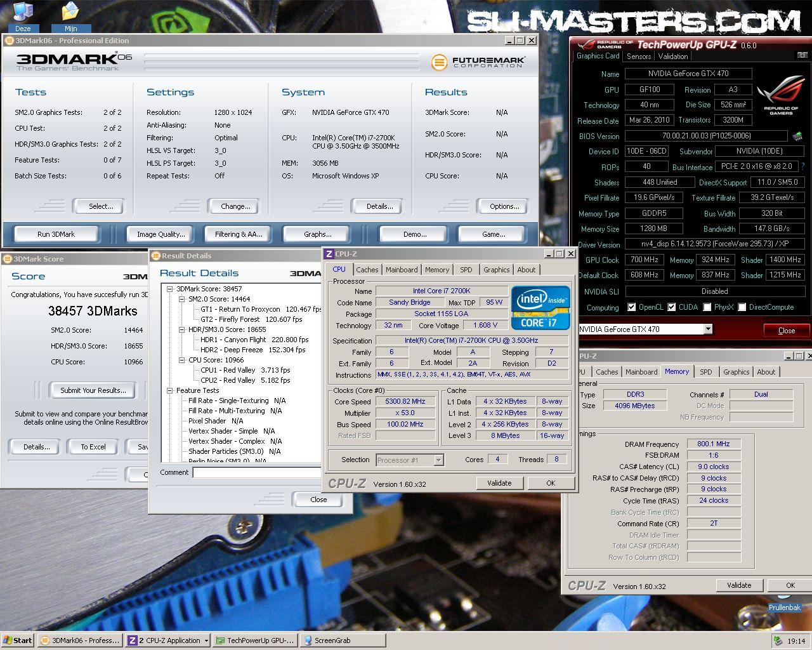
Task: Open the Deze desktop icon
Action: point(23,15)
